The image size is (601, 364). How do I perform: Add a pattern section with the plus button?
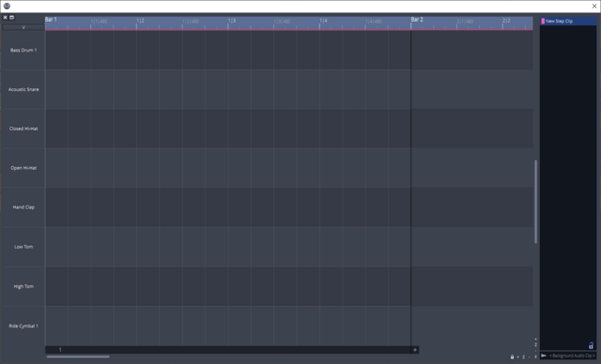pos(415,350)
